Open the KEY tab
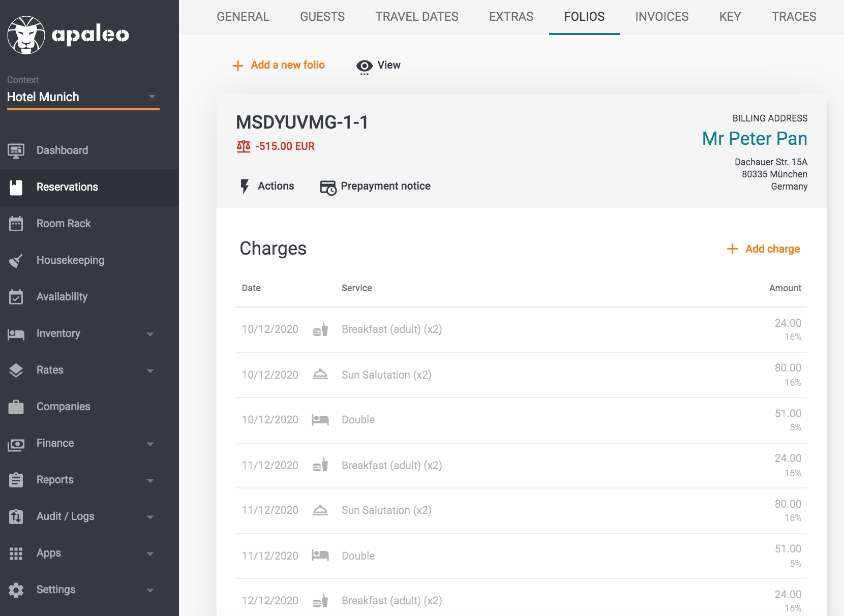Image resolution: width=844 pixels, height=616 pixels. click(x=730, y=17)
